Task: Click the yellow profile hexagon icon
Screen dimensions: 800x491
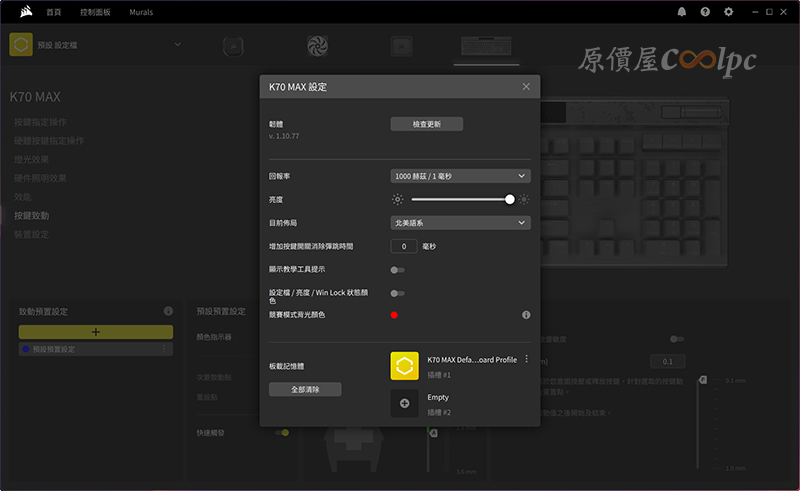Action: [21, 44]
